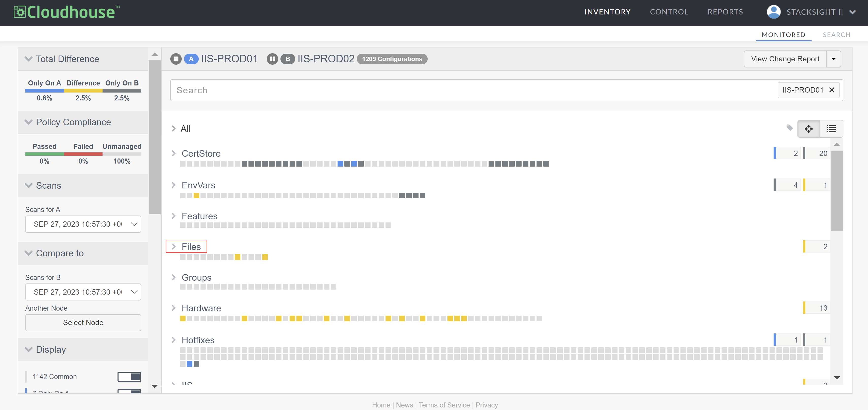Click the Unmanaged 100% compliance value
Image resolution: width=868 pixels, height=410 pixels.
tap(122, 161)
